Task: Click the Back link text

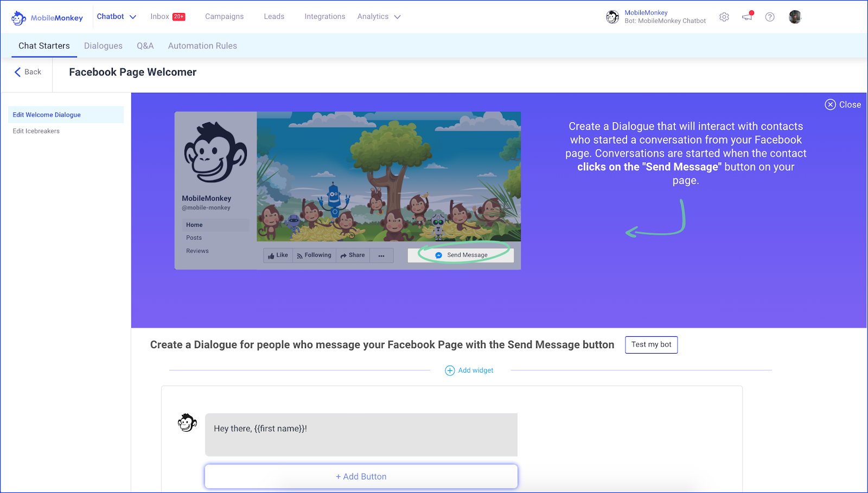Action: tap(33, 72)
